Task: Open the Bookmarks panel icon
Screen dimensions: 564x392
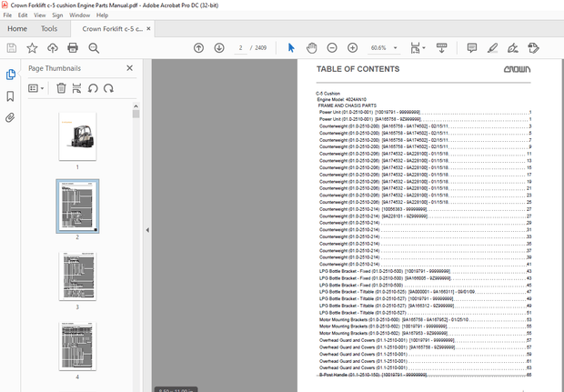Action: (10, 96)
